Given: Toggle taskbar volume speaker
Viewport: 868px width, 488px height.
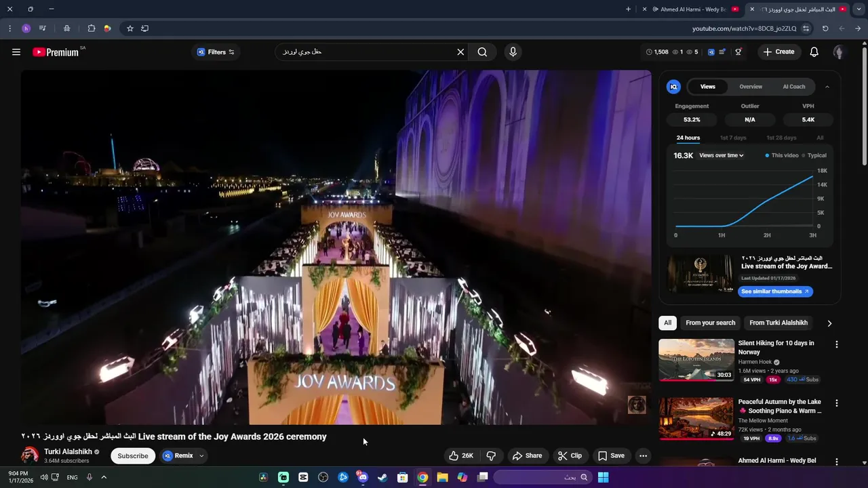Looking at the screenshot, I should click(x=44, y=477).
